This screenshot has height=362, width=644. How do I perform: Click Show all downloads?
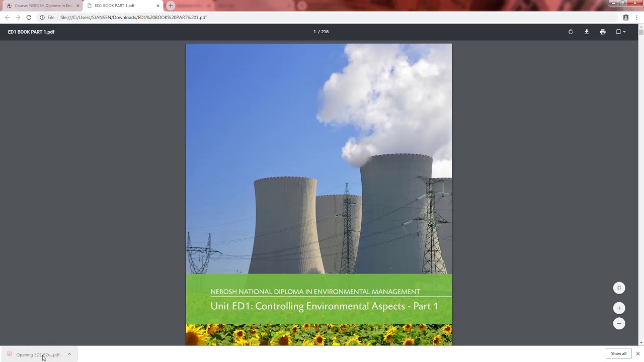pyautogui.click(x=619, y=353)
